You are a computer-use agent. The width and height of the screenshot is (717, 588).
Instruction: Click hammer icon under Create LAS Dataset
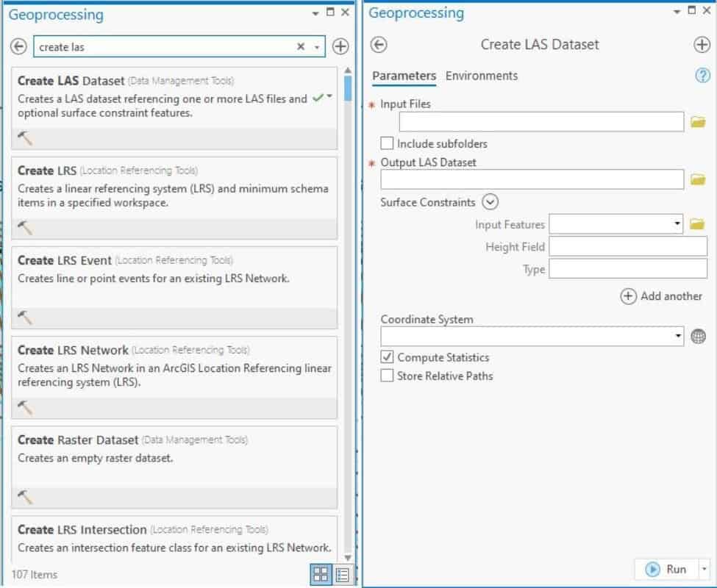click(25, 137)
